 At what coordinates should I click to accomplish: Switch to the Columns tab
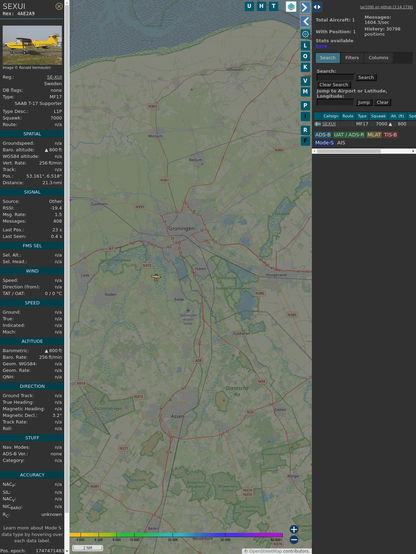(378, 58)
